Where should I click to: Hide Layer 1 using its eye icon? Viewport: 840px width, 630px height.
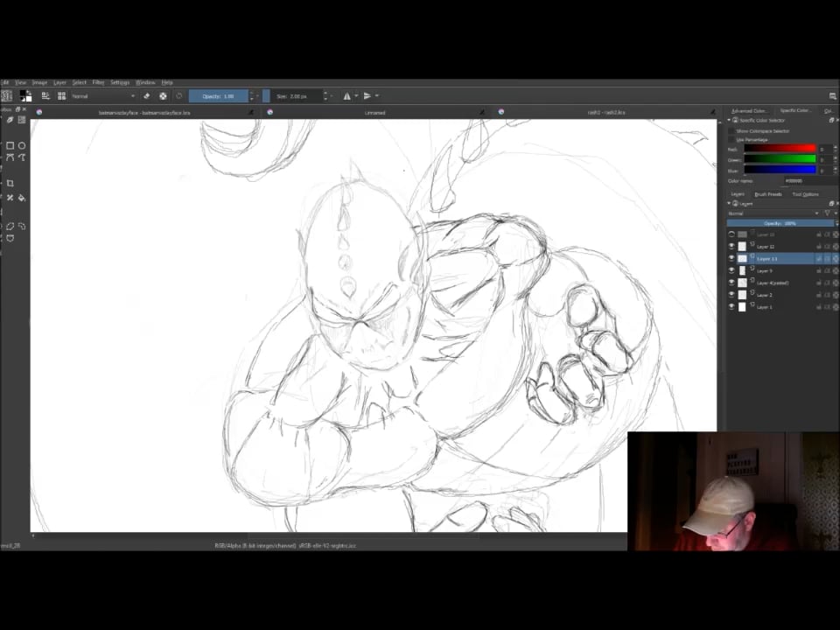731,307
